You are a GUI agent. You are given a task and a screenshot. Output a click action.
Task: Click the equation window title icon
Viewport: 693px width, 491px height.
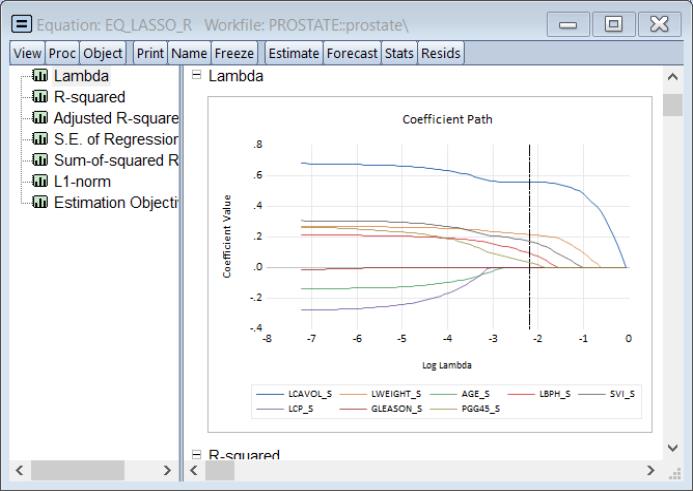20,22
